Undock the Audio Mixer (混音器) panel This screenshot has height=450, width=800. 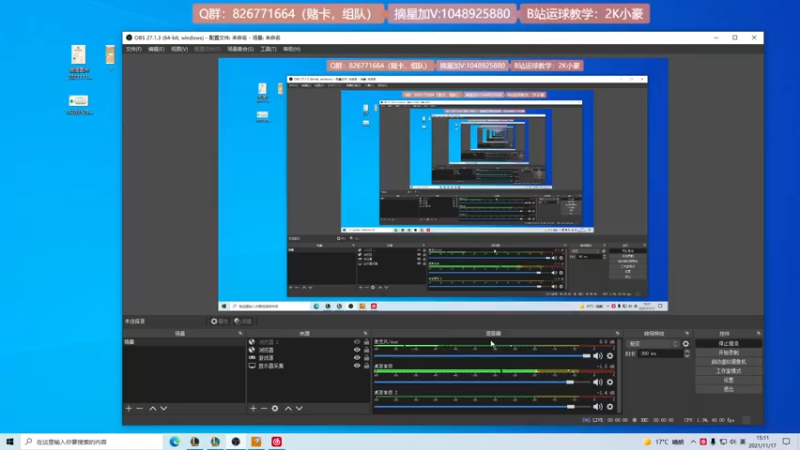point(617,333)
